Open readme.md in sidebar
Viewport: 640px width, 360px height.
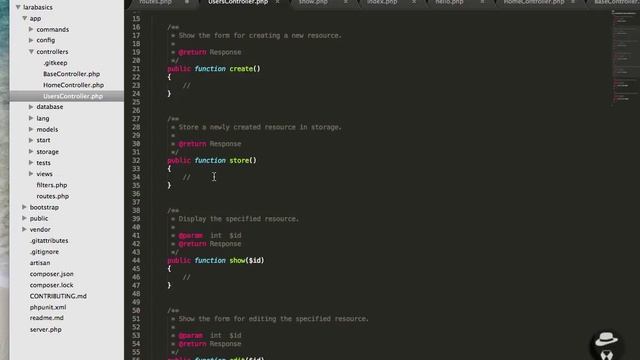(47, 318)
